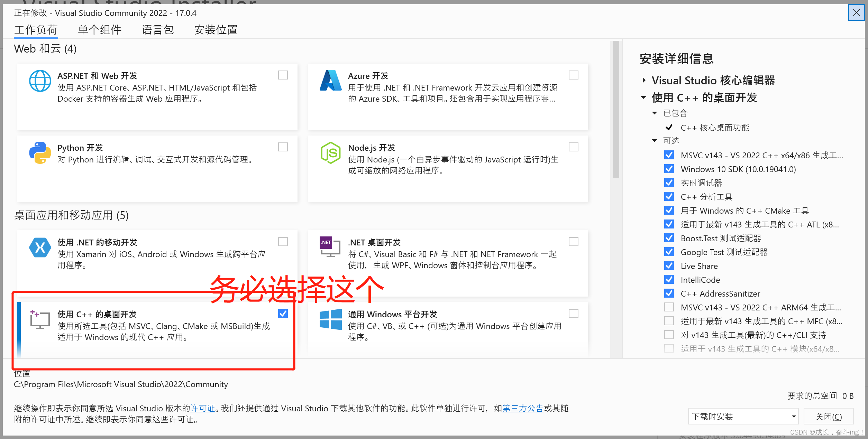868x439 pixels.
Task: Switch to the 工作负荷 tab
Action: pos(36,30)
